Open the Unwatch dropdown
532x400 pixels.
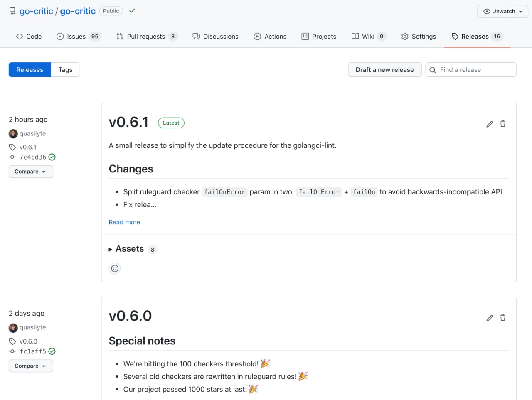coord(502,11)
